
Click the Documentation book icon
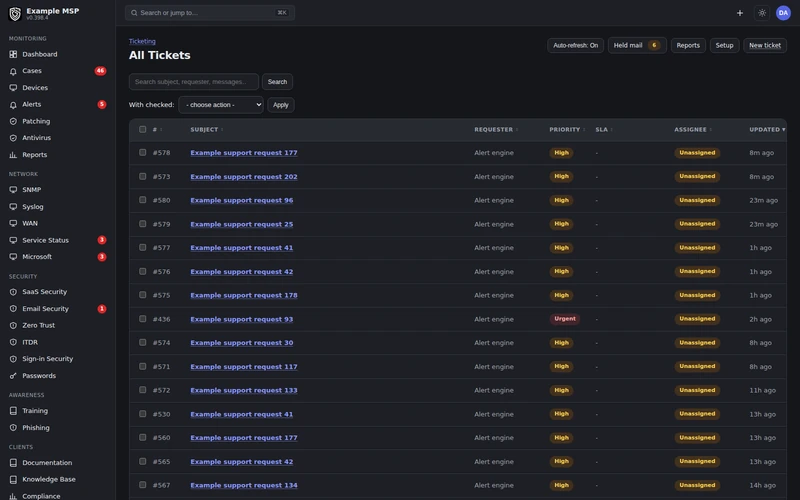[x=13, y=463]
